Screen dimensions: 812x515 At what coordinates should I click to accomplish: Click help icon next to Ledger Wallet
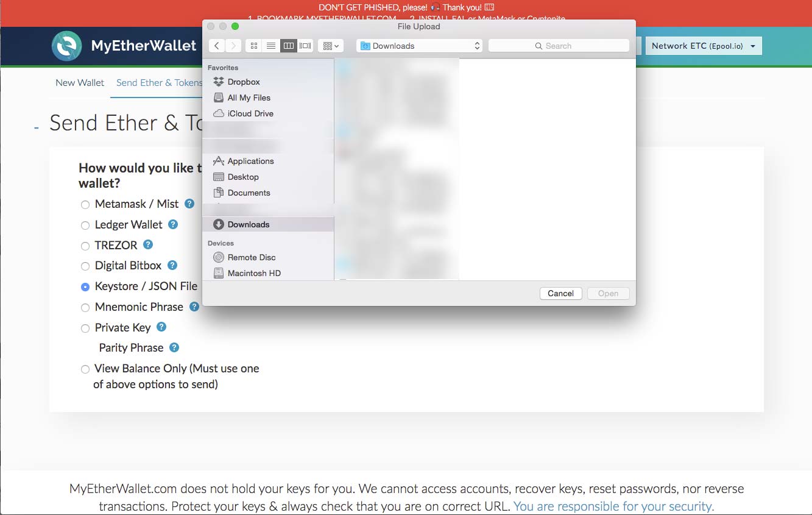[x=173, y=224]
